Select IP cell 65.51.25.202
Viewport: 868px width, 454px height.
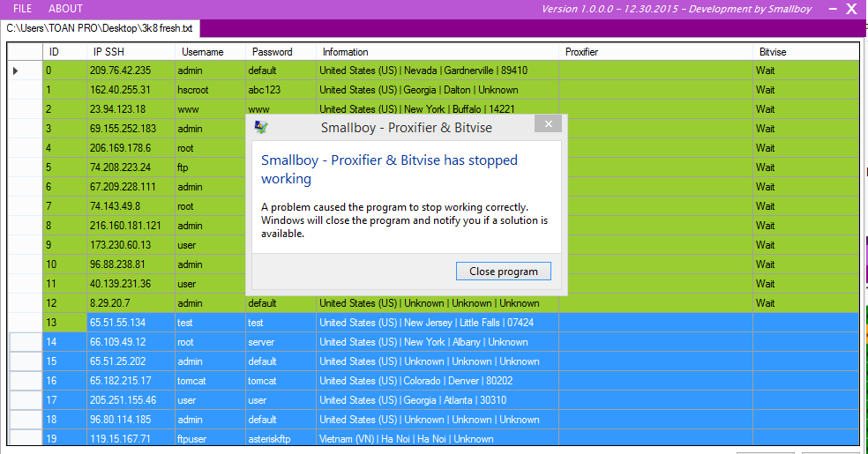click(x=131, y=361)
